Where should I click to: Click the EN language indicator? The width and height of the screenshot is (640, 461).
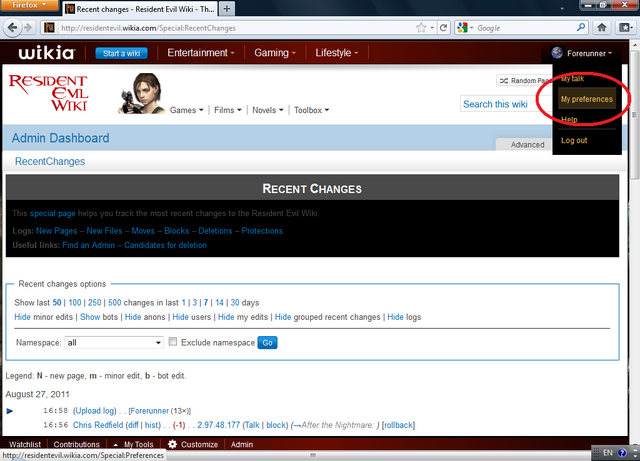[607, 452]
